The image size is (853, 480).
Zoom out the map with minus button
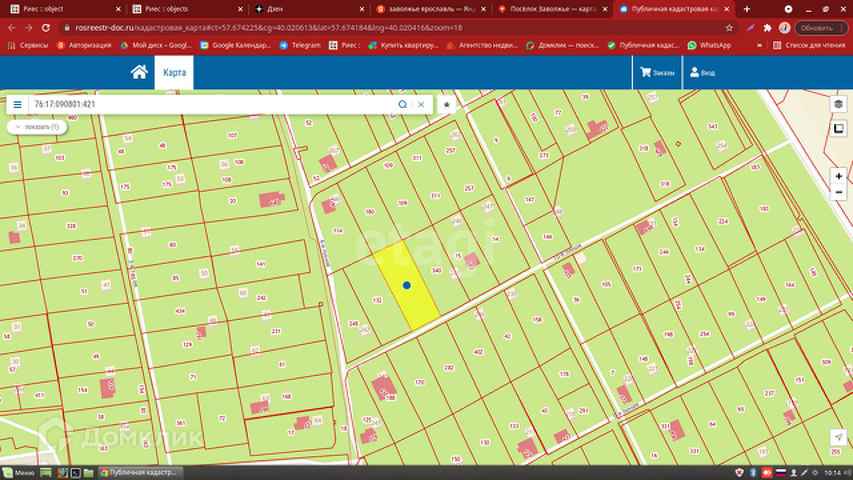[x=838, y=192]
